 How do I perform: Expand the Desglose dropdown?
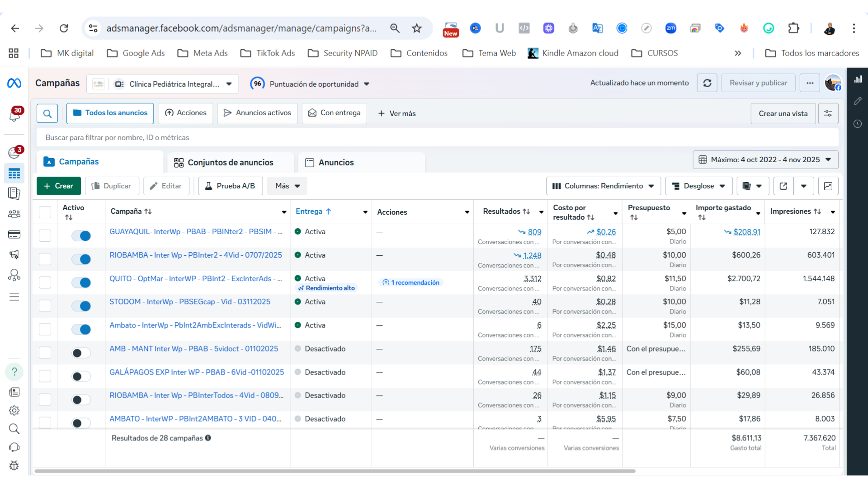(x=698, y=186)
